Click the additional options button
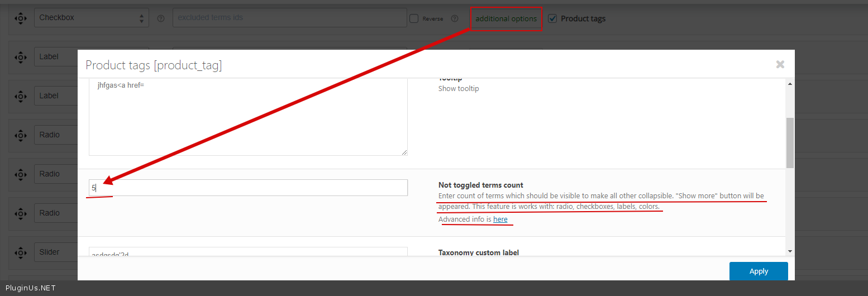Viewport: 868px width, 296px height. click(506, 18)
